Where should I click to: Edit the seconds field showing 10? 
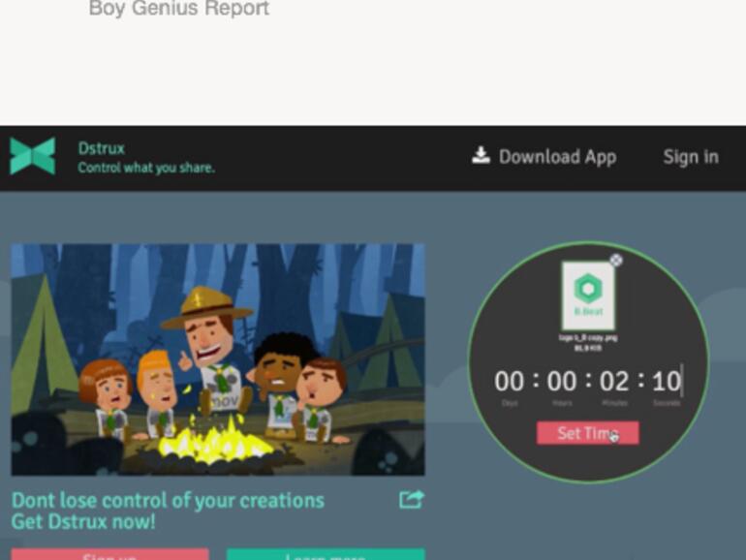(667, 381)
